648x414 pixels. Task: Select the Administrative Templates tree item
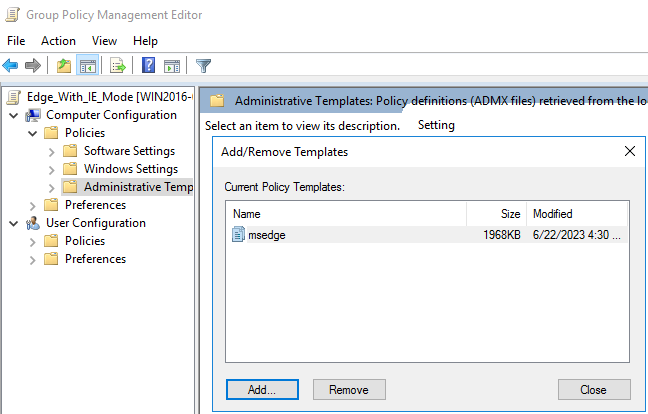[138, 187]
